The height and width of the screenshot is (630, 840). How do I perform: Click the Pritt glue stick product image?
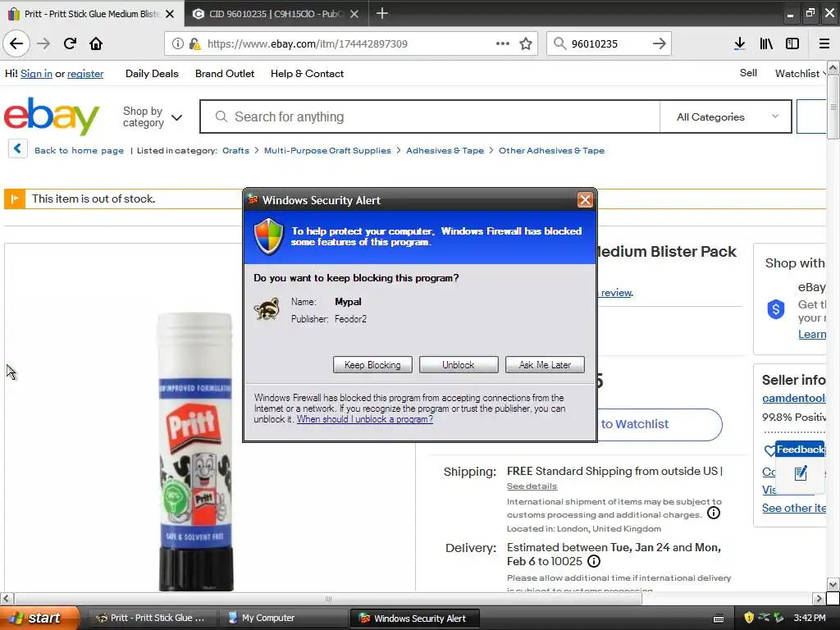tap(195, 451)
